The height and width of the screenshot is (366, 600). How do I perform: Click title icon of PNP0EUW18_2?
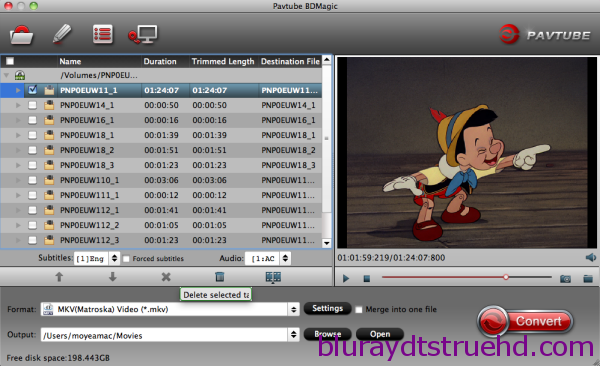tap(49, 150)
